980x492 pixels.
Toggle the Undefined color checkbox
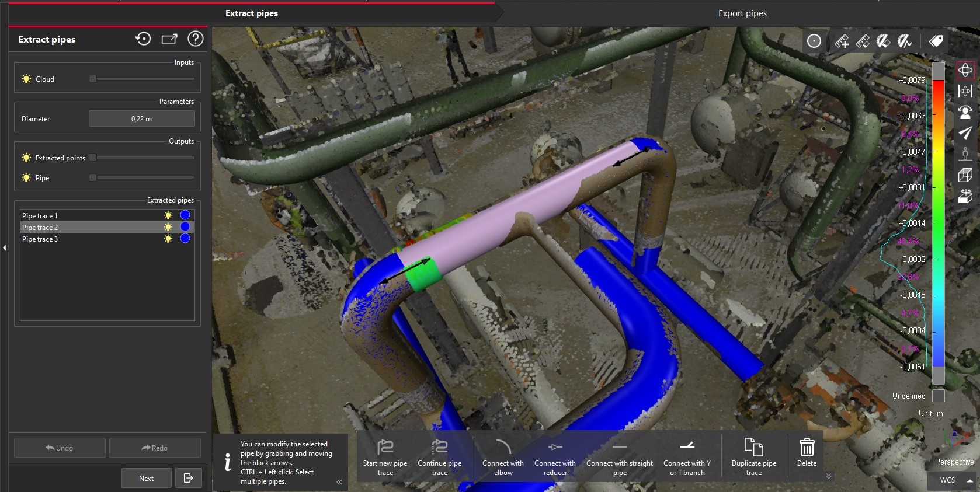pyautogui.click(x=938, y=396)
